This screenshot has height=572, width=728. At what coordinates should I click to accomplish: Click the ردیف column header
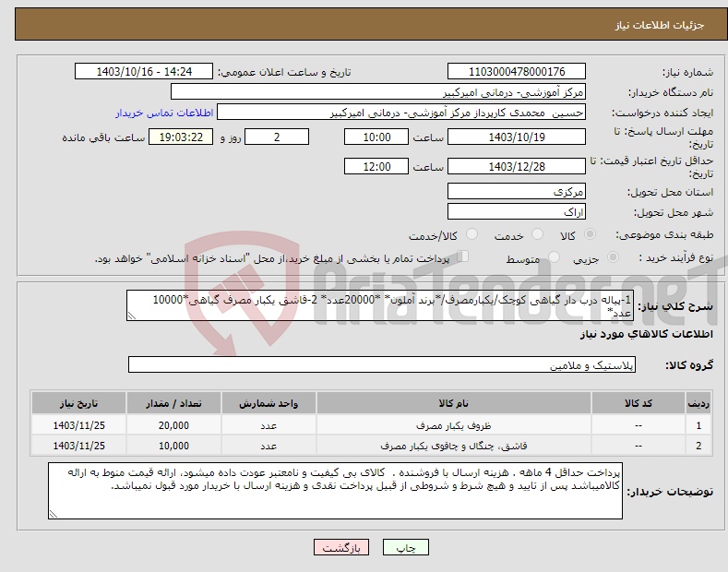tap(698, 403)
